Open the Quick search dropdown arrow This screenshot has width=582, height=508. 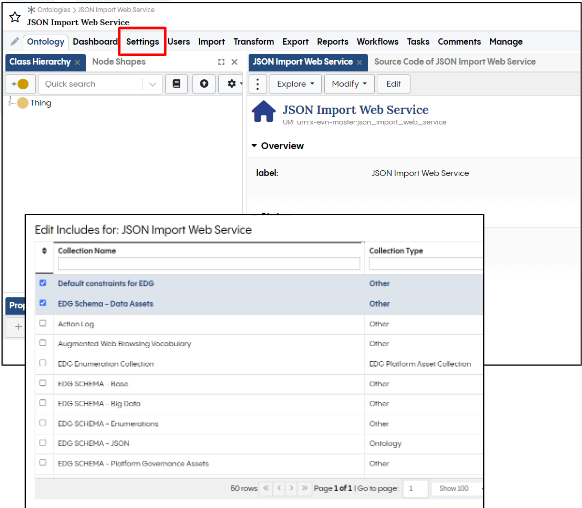point(153,84)
